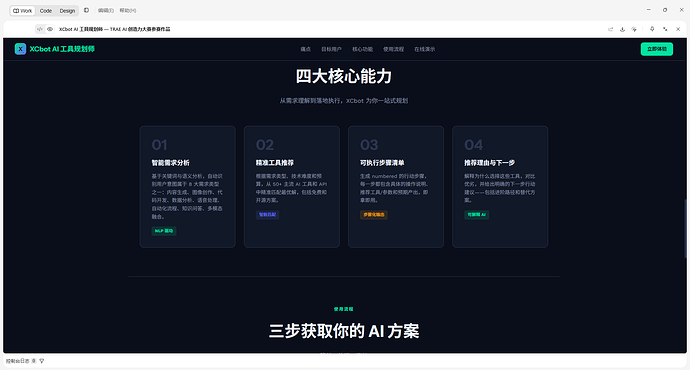Select the 04 推荐理由与下一步 card title
The height and width of the screenshot is (370, 690).
pos(489,163)
